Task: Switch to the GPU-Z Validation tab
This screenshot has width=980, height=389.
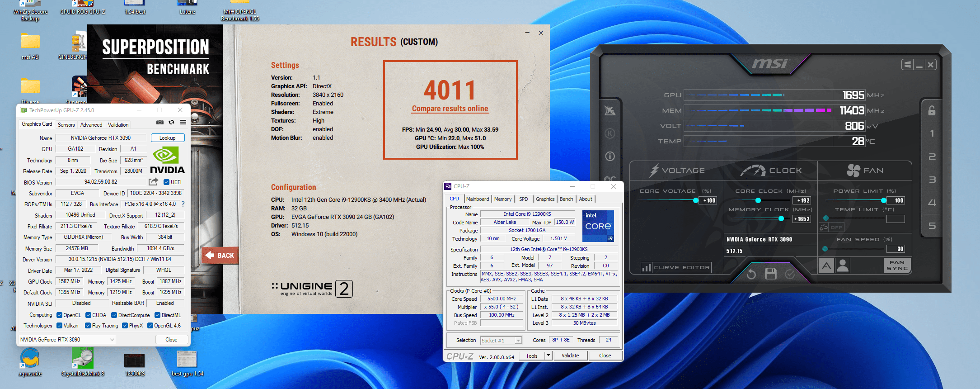Action: click(118, 125)
